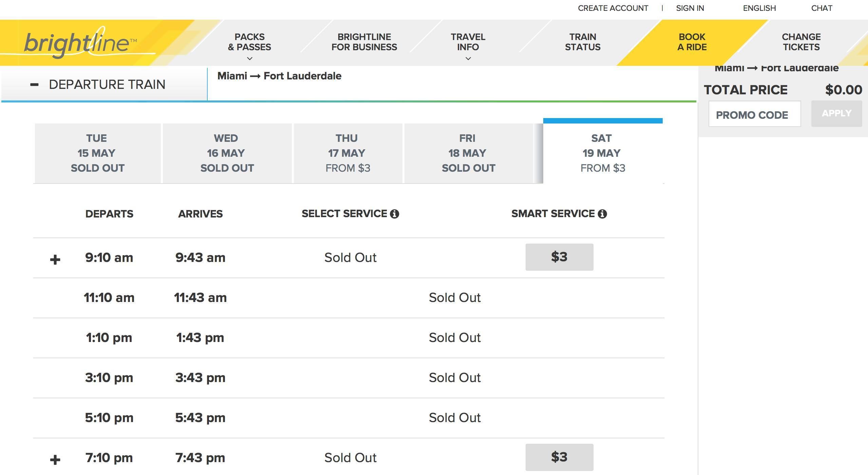The image size is (868, 475).
Task: Open Select Service info icon
Action: tap(394, 214)
